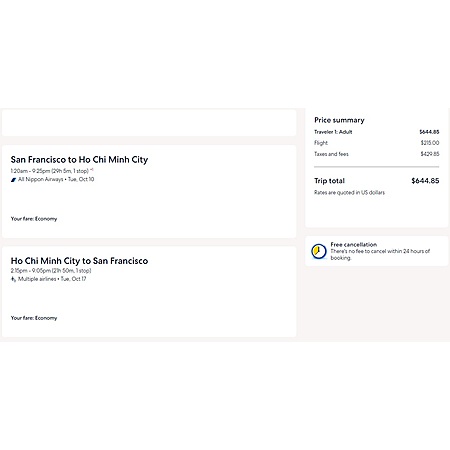450x450 pixels.
Task: Click Multiple airlines Tue, Oct 17 text
Action: 52,279
